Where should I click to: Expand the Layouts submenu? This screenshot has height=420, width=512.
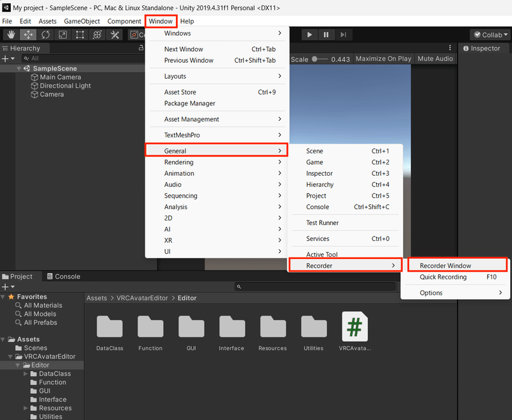point(217,76)
